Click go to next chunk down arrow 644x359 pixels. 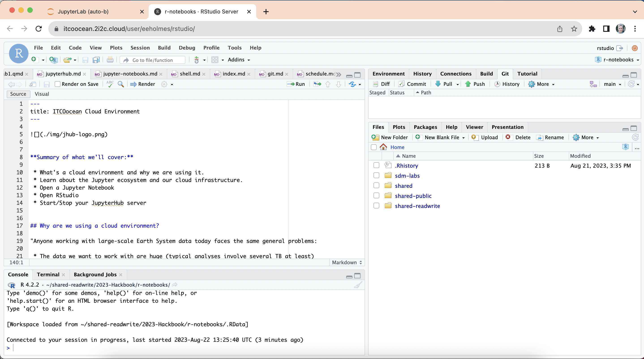tap(339, 84)
